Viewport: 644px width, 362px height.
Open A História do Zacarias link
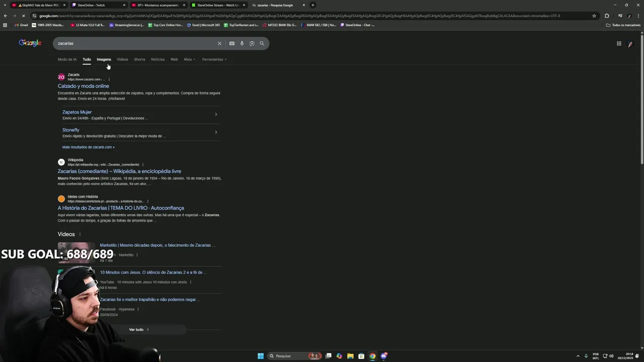tap(121, 208)
